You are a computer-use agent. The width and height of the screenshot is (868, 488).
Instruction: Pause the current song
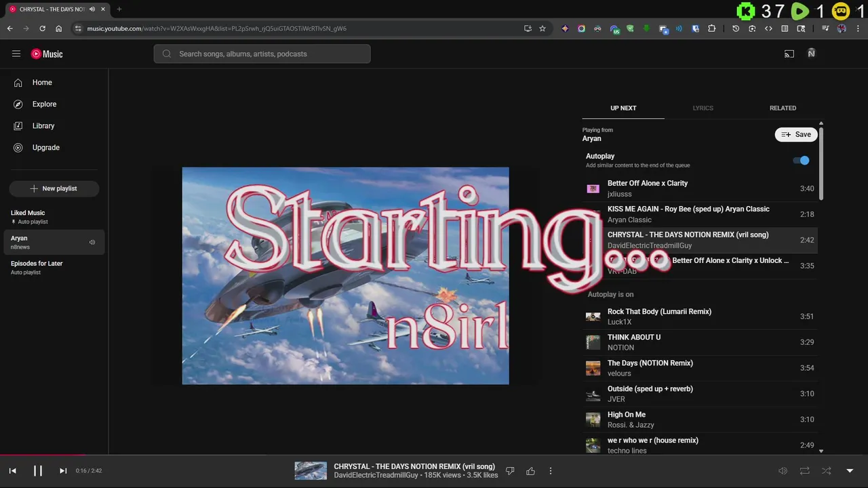pos(38,470)
